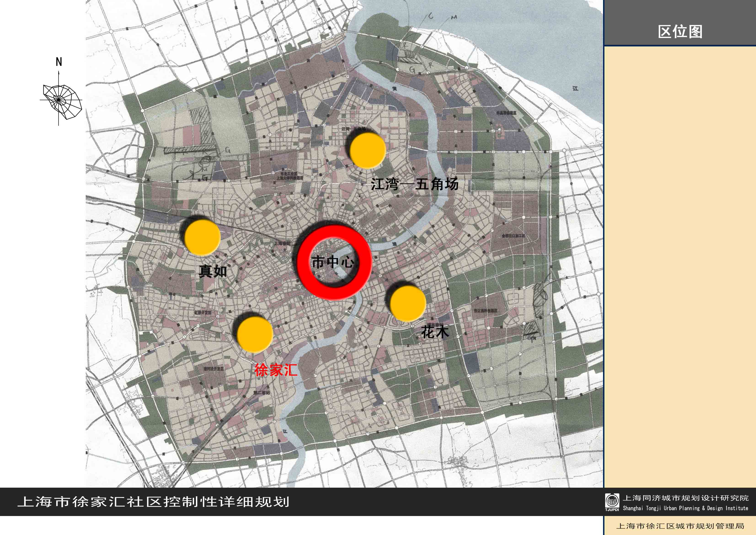Click the beige side panel area

click(680, 263)
